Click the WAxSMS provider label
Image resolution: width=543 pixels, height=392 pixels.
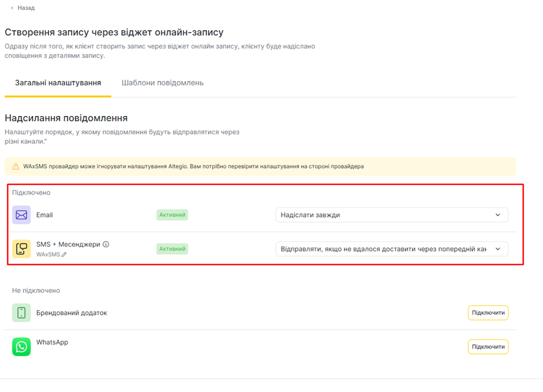48,254
